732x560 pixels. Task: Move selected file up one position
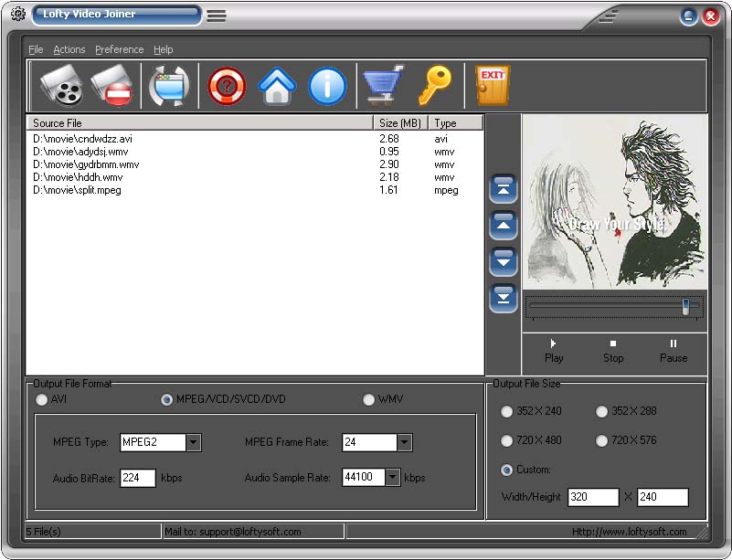point(504,226)
